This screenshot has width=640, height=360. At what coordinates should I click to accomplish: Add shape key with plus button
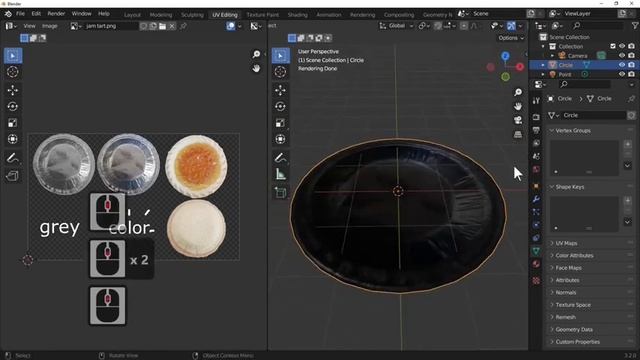[628, 200]
